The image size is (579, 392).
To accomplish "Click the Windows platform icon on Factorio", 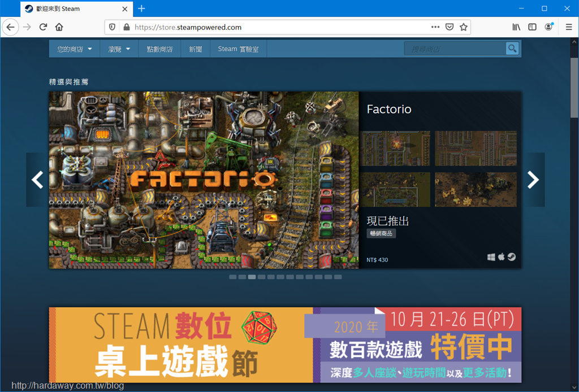I will pyautogui.click(x=491, y=257).
